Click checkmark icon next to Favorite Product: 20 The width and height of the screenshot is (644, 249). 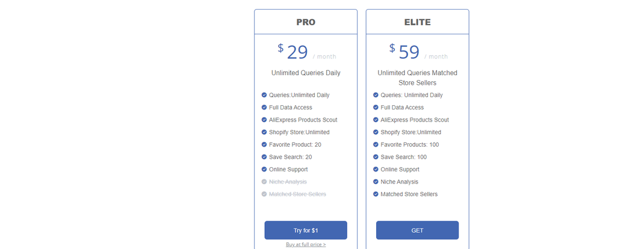264,144
